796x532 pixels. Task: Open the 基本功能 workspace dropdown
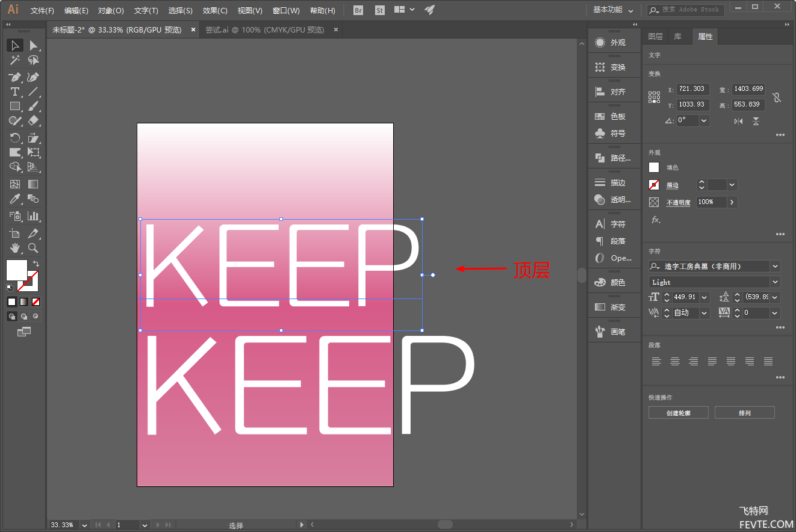click(x=613, y=10)
